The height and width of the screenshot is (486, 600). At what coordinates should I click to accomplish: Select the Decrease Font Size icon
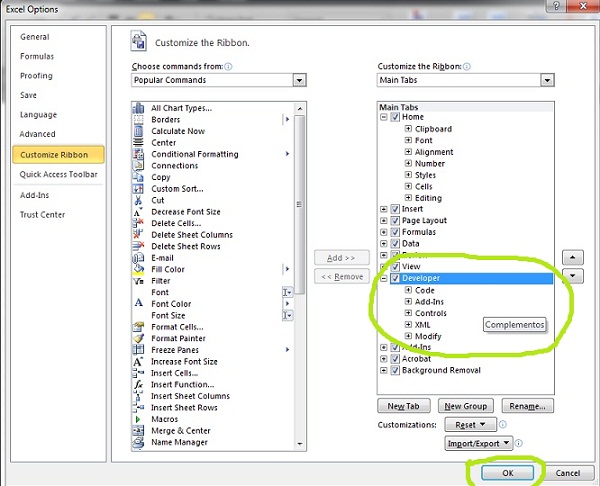pyautogui.click(x=138, y=212)
